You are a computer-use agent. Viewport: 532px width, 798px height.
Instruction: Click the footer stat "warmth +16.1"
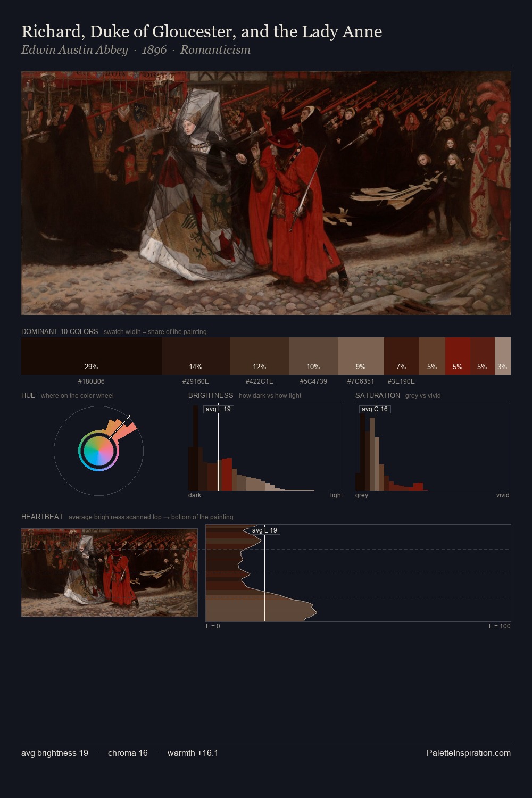[193, 753]
